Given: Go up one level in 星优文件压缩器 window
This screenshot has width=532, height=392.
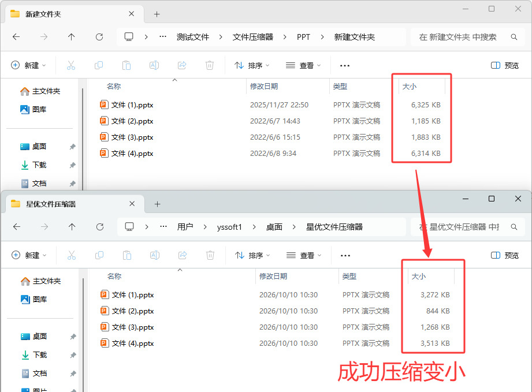Looking at the screenshot, I should click(x=72, y=226).
